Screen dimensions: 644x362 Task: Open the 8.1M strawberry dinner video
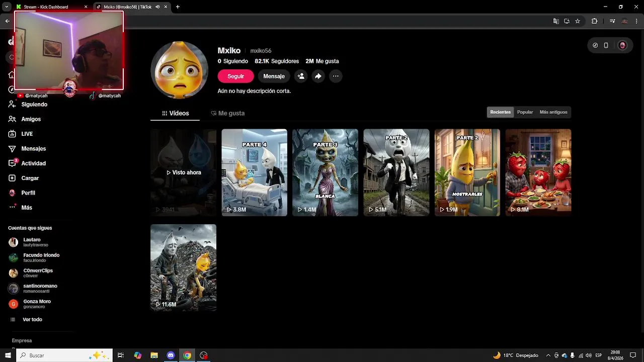tap(538, 172)
